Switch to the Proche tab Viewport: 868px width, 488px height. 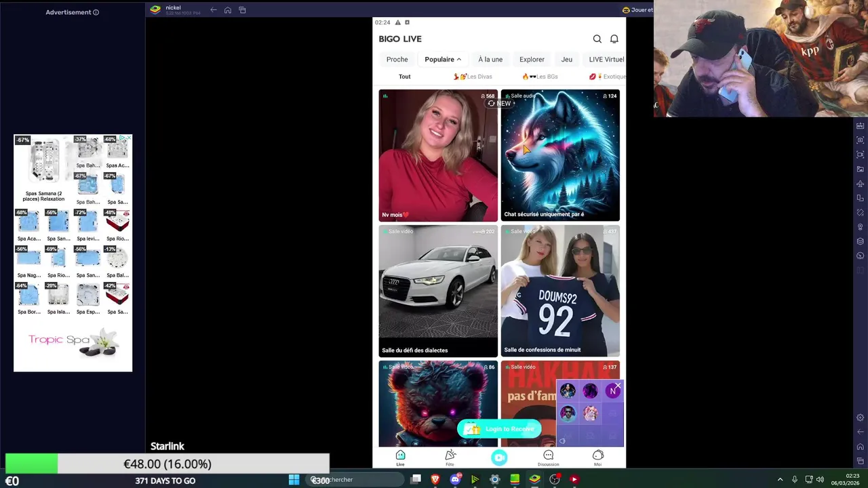[x=397, y=60]
